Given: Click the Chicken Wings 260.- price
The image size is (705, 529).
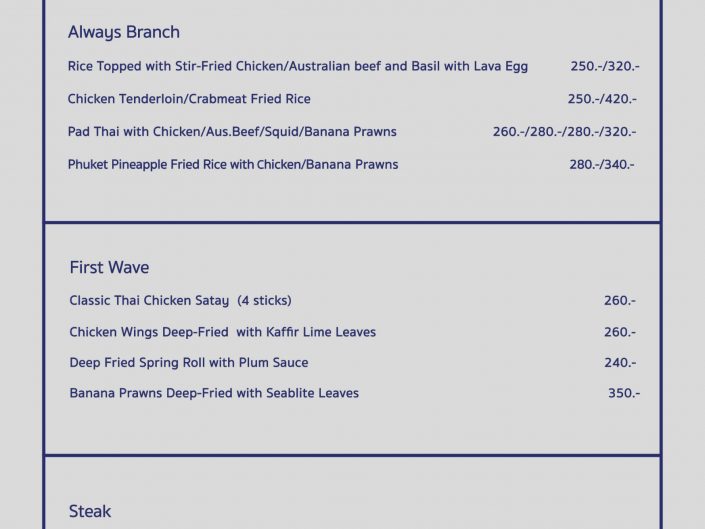Looking at the screenshot, I should pyautogui.click(x=619, y=332).
